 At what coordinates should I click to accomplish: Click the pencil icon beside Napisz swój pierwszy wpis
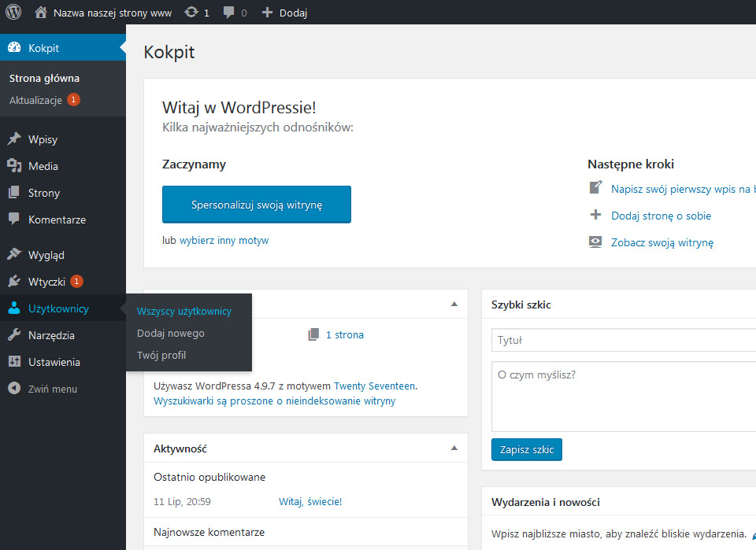596,187
